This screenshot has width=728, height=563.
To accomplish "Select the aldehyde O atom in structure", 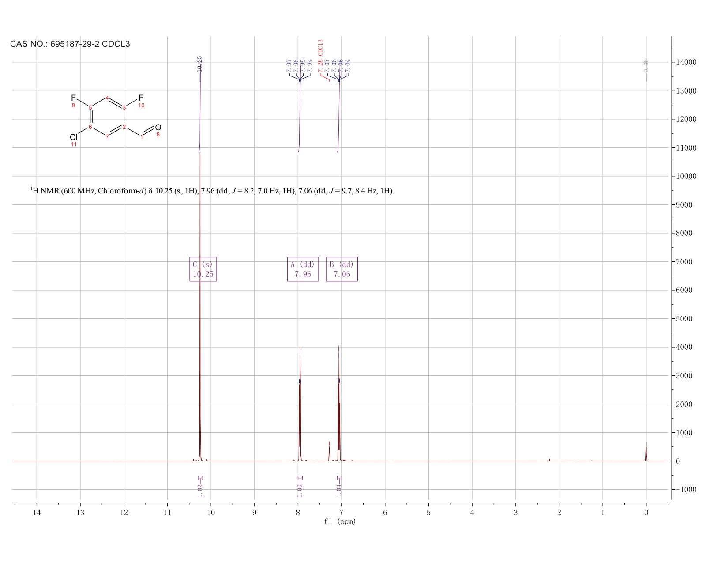I will pyautogui.click(x=158, y=128).
